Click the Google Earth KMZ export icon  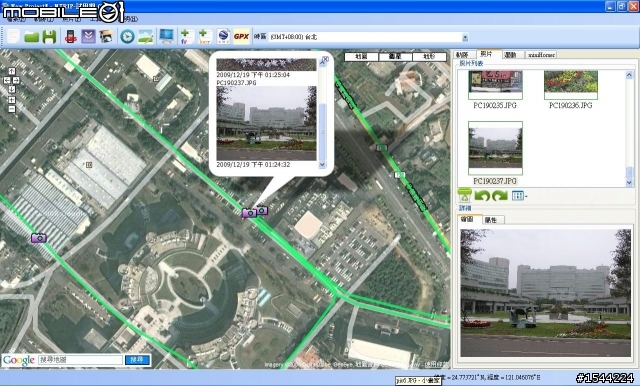223,37
